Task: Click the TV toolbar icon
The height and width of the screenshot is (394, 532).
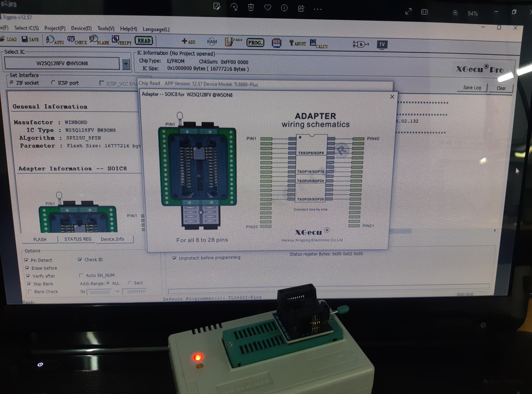Action: point(382,44)
